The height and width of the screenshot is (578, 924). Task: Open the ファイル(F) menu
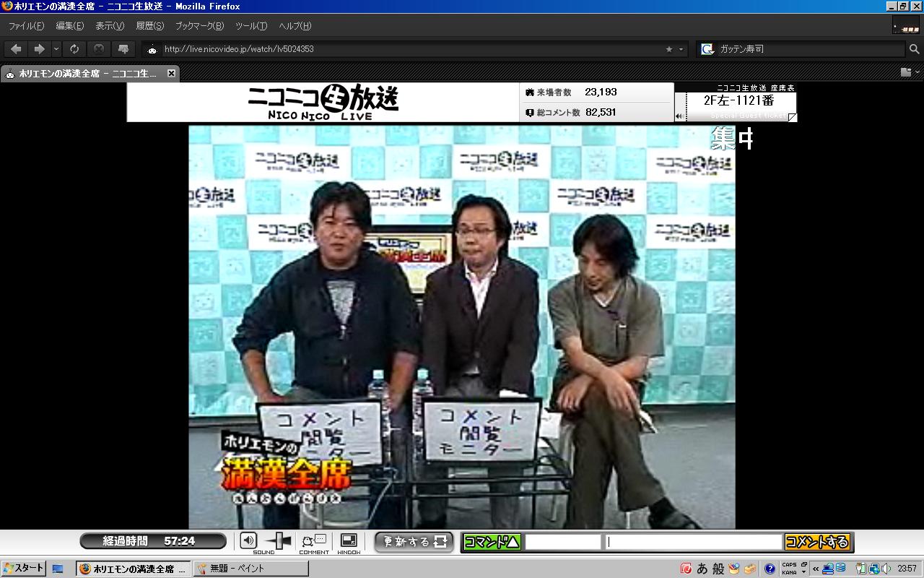[26, 26]
